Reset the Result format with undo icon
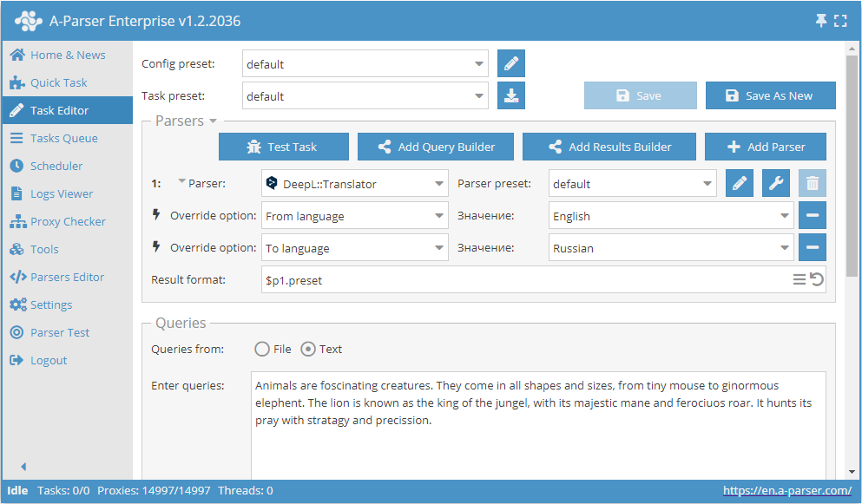862x504 pixels. coord(817,279)
